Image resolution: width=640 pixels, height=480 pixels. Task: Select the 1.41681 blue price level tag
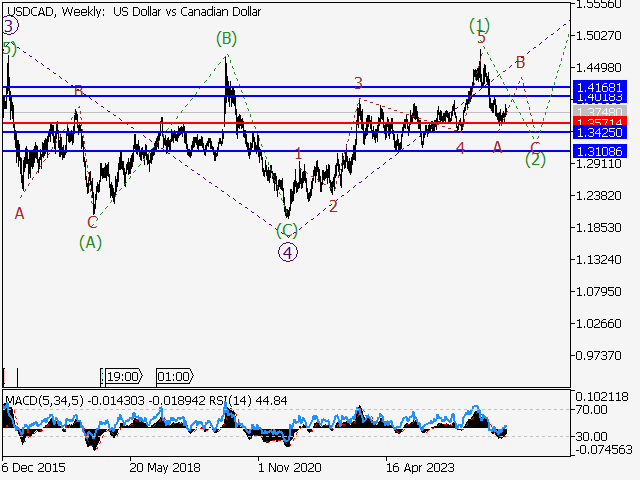(x=605, y=88)
